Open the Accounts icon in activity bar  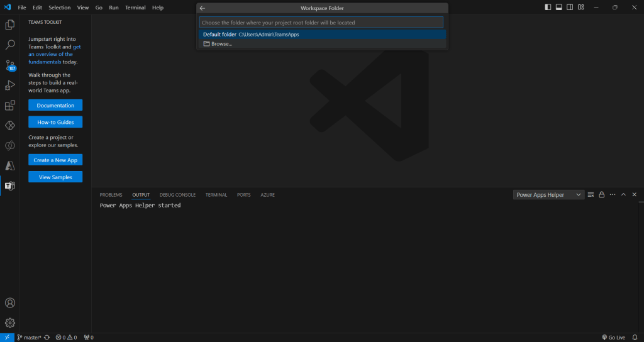tap(10, 303)
